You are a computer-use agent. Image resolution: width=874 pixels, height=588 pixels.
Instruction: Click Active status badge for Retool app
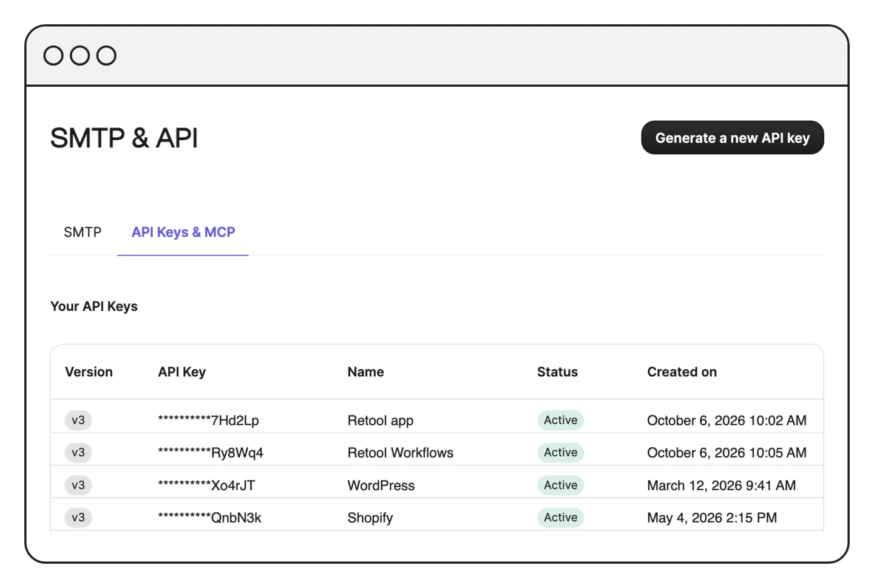coord(560,420)
